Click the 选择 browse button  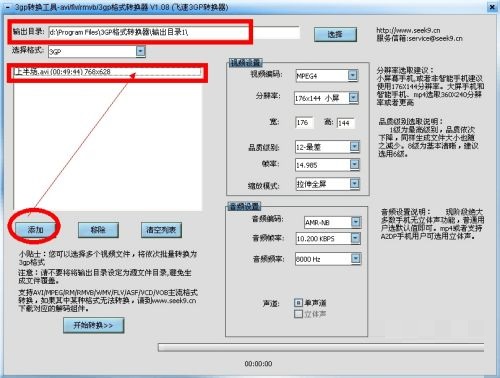[x=335, y=34]
